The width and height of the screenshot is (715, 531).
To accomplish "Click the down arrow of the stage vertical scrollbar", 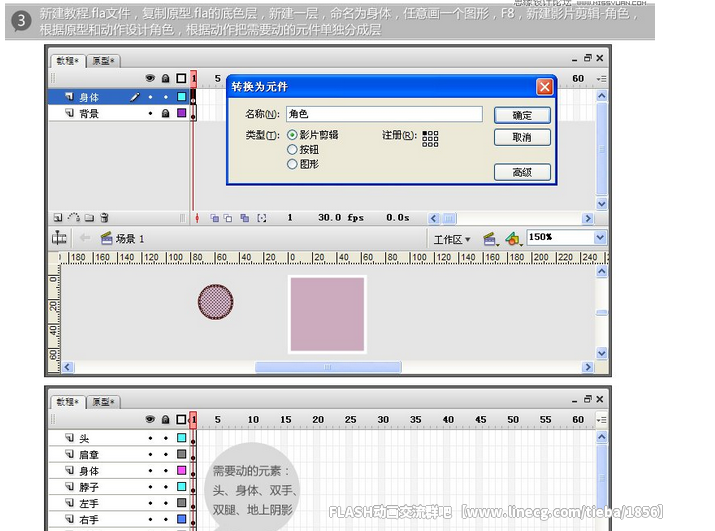I will (601, 353).
